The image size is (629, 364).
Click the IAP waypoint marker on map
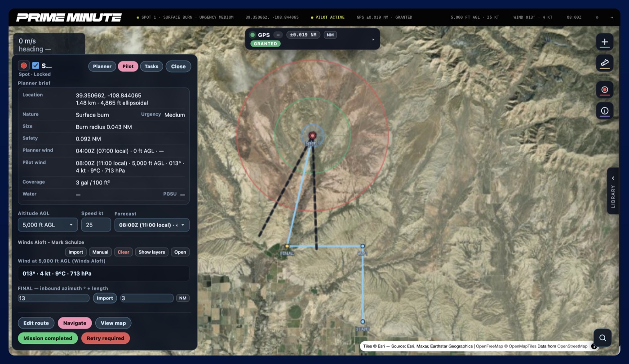363,246
